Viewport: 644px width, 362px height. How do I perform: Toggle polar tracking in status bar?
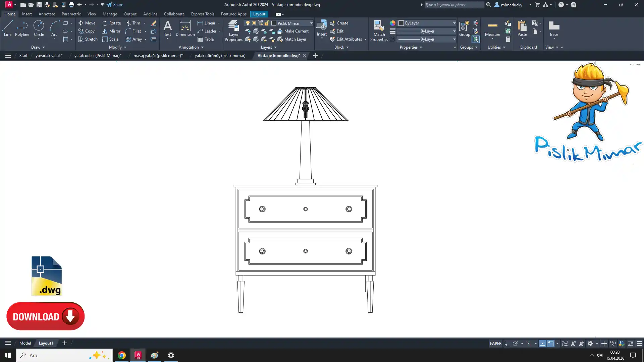click(x=516, y=344)
